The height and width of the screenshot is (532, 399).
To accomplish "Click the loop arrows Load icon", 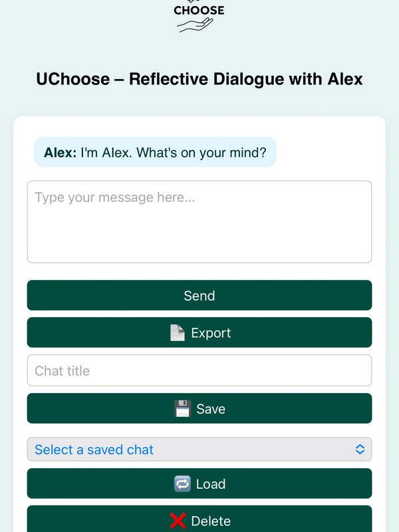I will point(182,484).
